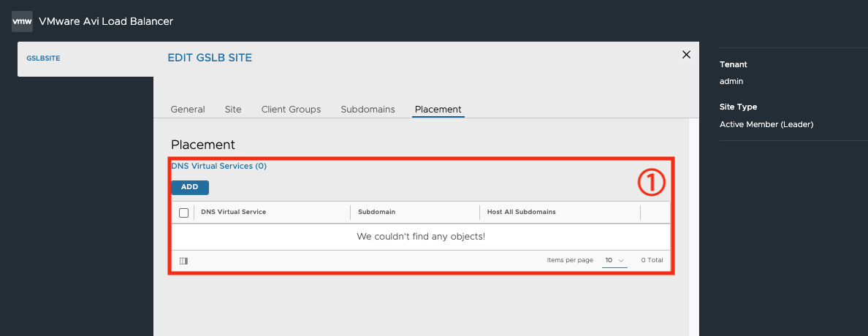Click the DNS Virtual Service column header
This screenshot has width=868, height=336.
(234, 212)
